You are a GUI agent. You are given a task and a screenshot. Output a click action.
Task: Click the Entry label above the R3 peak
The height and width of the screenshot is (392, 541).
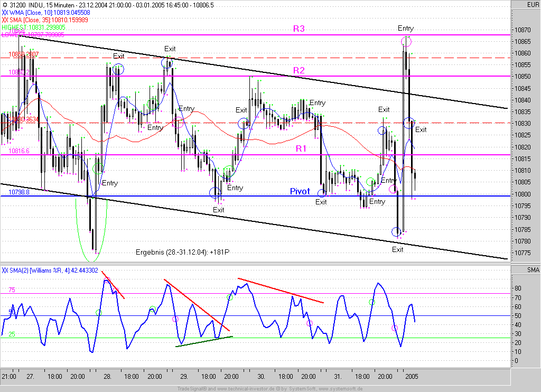[405, 29]
